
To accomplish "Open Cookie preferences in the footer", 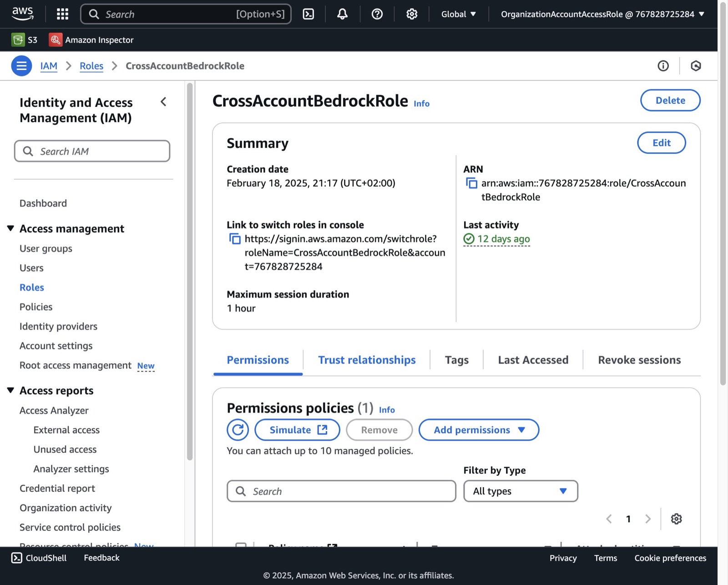I will [x=670, y=558].
